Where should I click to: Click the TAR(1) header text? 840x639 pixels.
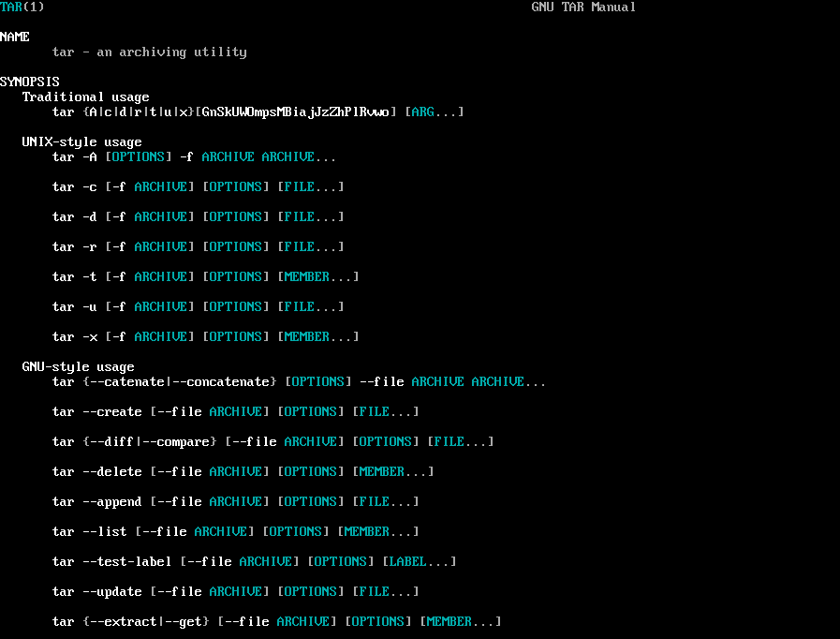coord(22,7)
